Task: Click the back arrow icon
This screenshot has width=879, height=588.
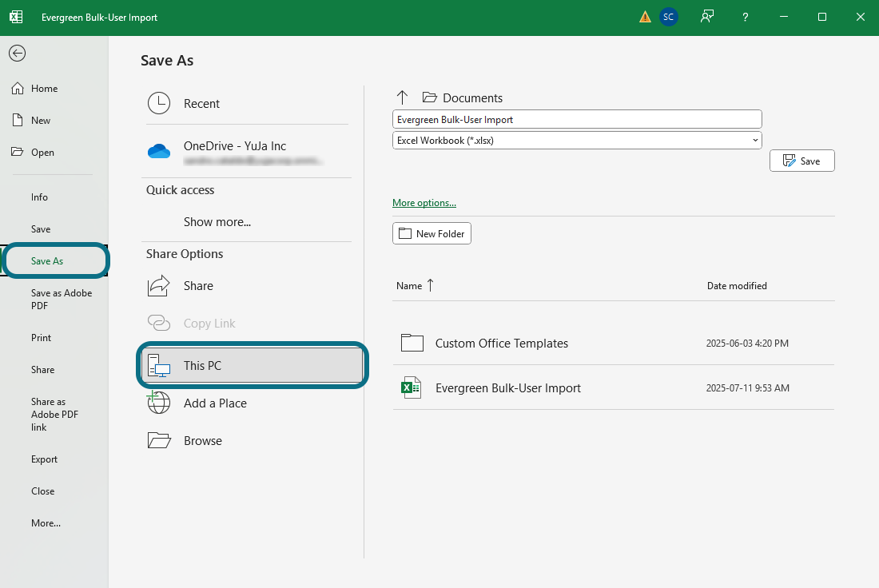Action: click(x=18, y=54)
